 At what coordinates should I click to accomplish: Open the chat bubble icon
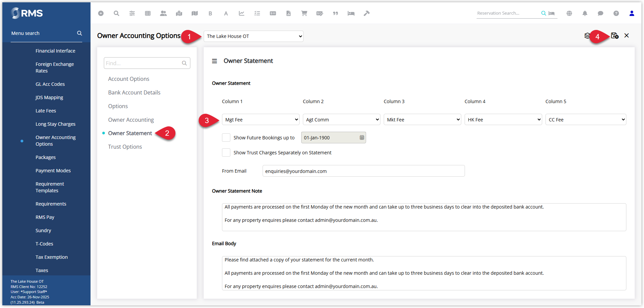(601, 13)
